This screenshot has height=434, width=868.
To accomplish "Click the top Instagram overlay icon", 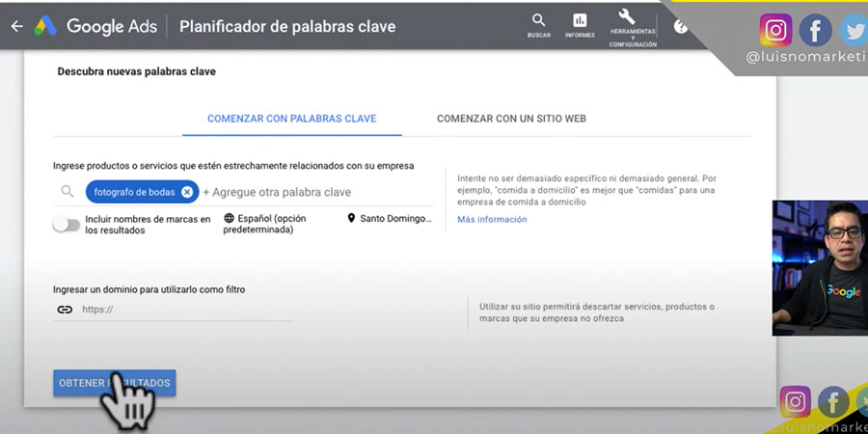I will pyautogui.click(x=775, y=30).
